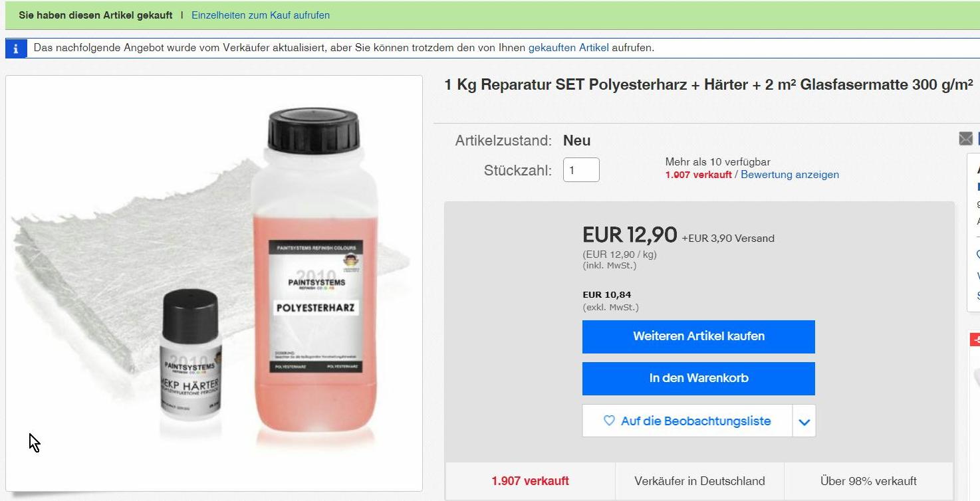The height and width of the screenshot is (501, 980).
Task: Click the 'Über 98% verkauft' cell
Action: tap(868, 481)
